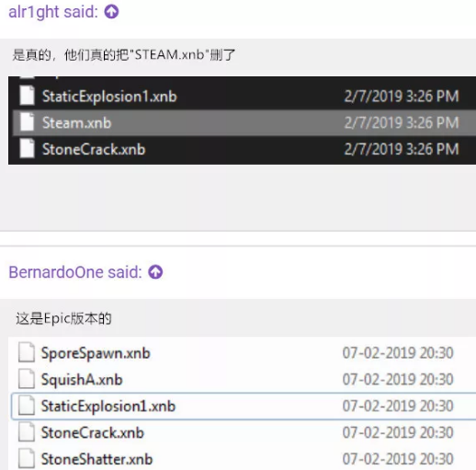476x470 pixels.
Task: Open 'alr1ght said:' quote link
Action: (53, 12)
